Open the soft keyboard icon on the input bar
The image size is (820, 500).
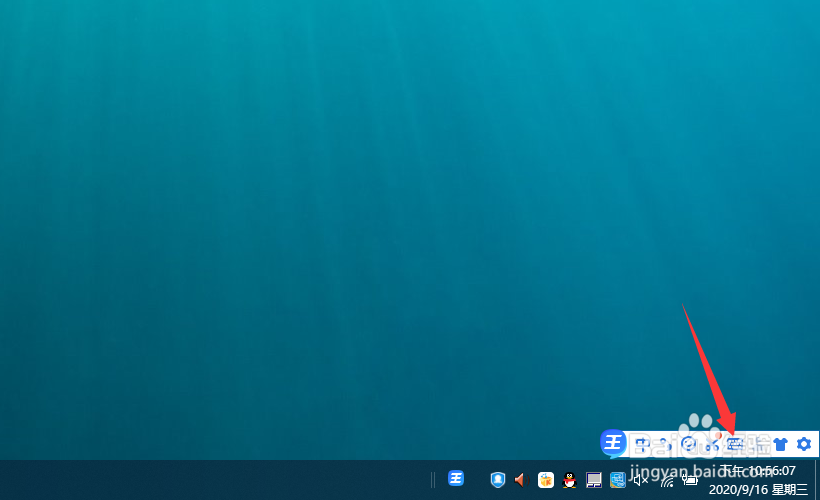[x=735, y=445]
